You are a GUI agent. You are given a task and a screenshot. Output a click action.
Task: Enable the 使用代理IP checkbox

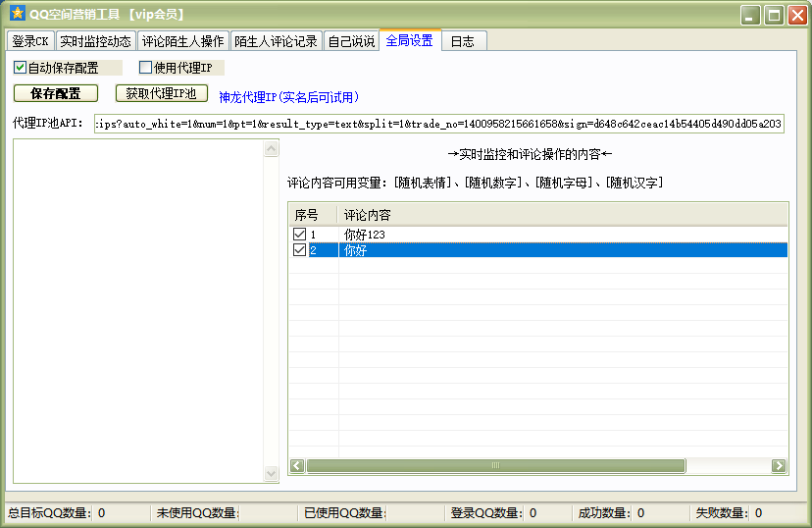[x=145, y=68]
